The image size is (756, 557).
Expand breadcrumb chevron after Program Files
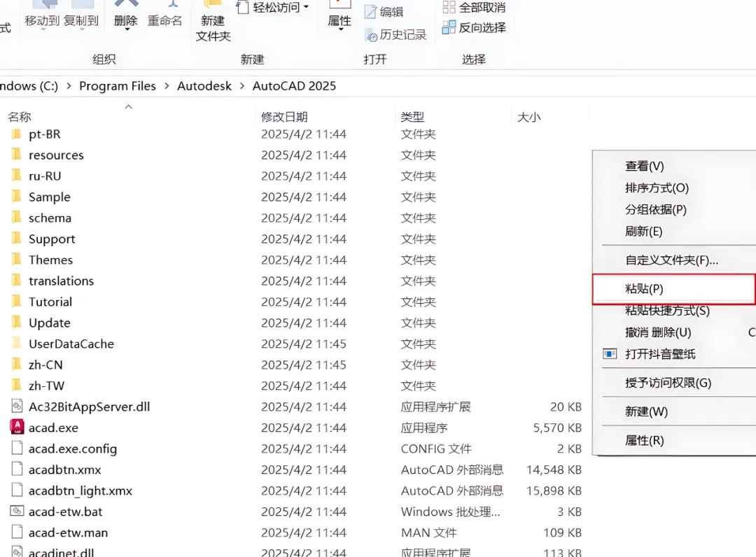click(167, 86)
